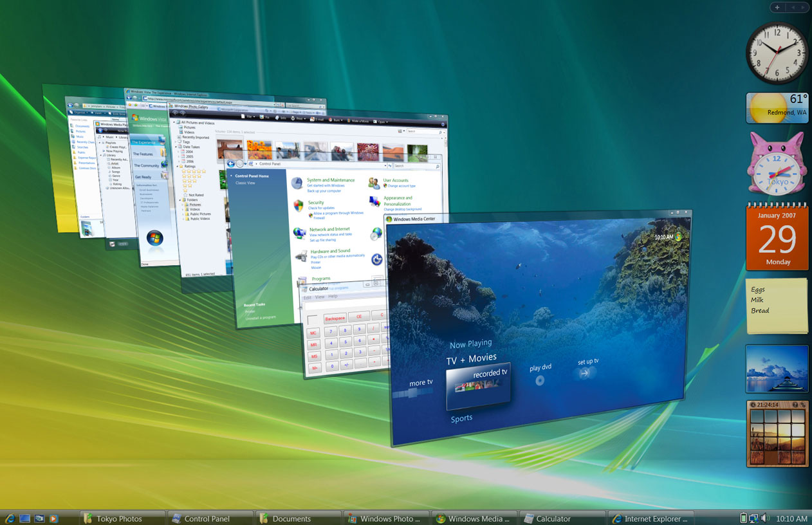
Task: Click the calendar gadget showing January 29
Action: coord(777,238)
